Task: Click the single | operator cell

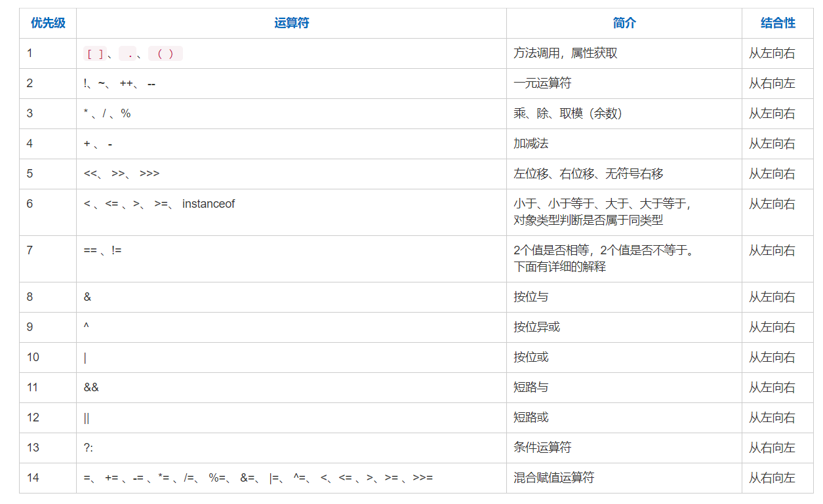Action: pyautogui.click(x=291, y=358)
